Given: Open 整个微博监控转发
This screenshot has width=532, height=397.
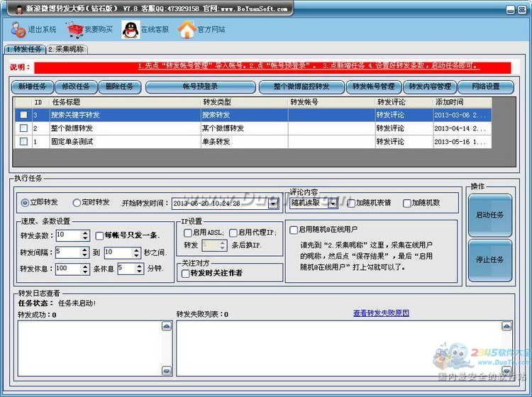Looking at the screenshot, I should (x=301, y=86).
